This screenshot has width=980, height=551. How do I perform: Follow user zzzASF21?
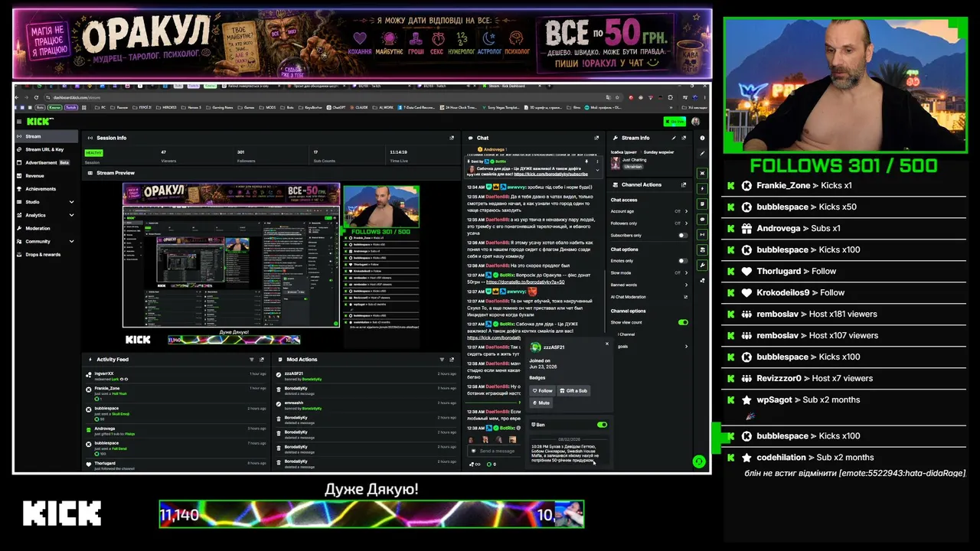[542, 390]
